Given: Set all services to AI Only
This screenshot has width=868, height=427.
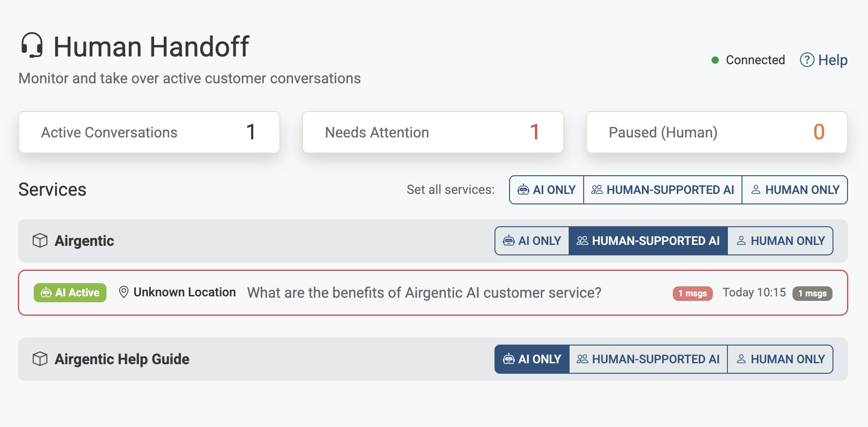Looking at the screenshot, I should 546,190.
